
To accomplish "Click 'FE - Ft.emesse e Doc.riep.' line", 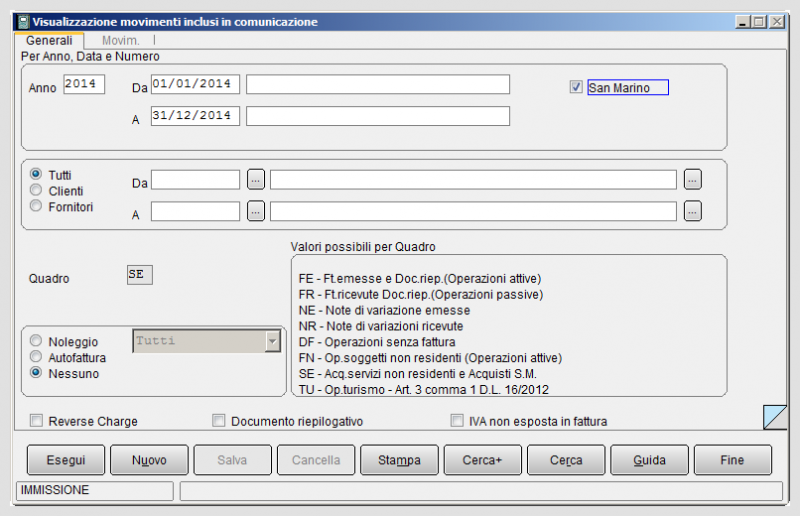I will coord(420,279).
